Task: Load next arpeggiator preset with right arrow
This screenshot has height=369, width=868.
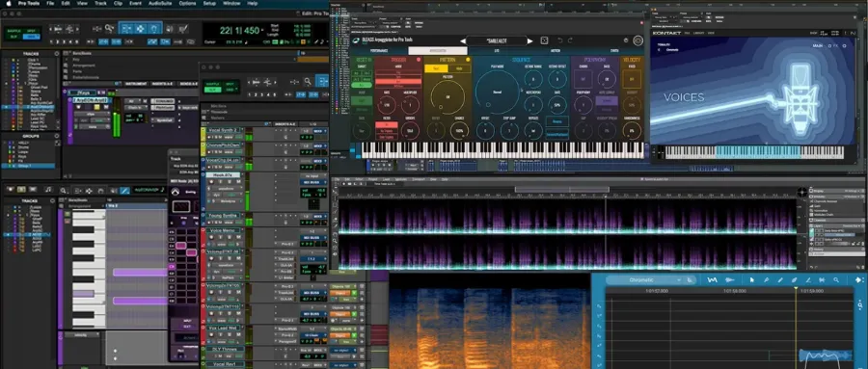Action: click(x=529, y=40)
